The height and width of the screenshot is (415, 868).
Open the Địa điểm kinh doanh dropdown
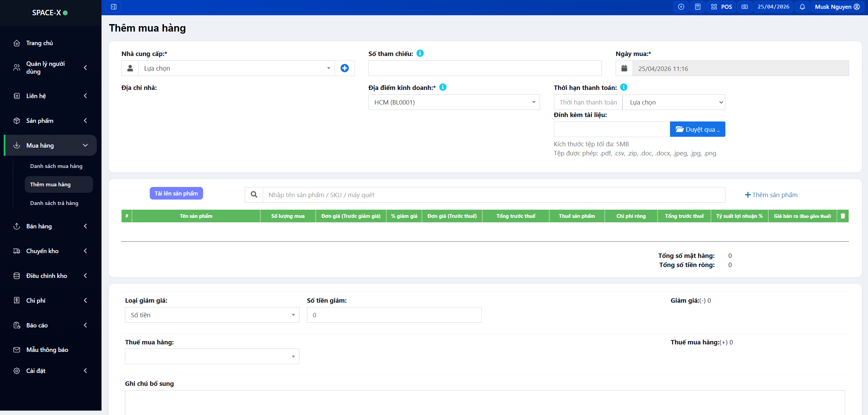tap(454, 102)
